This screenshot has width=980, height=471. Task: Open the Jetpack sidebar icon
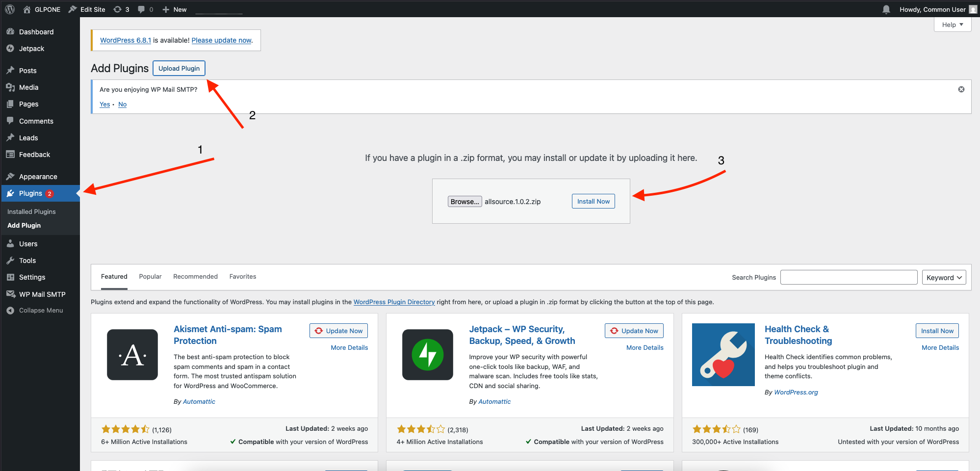coord(10,48)
